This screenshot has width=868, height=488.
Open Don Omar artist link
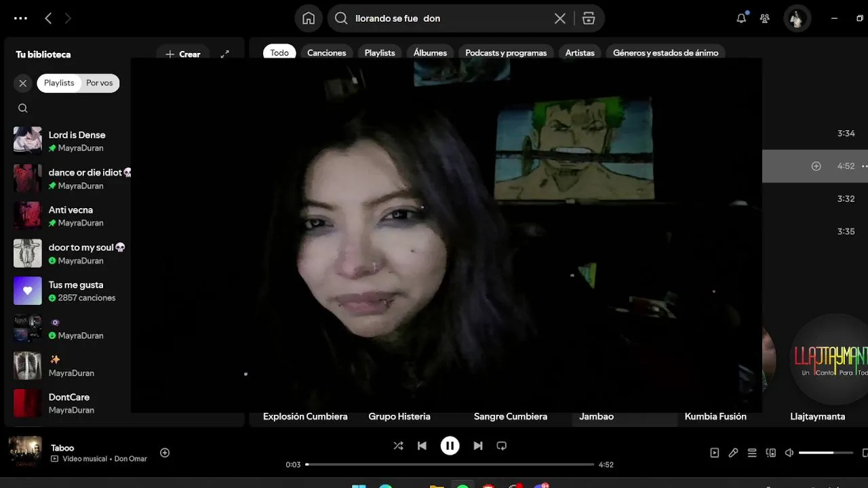pos(131,459)
